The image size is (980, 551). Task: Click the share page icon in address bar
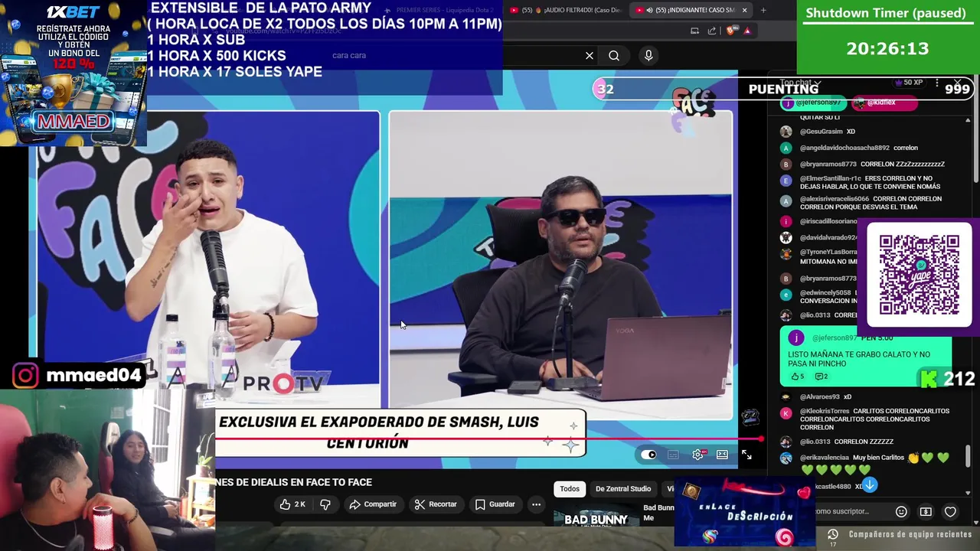712,31
